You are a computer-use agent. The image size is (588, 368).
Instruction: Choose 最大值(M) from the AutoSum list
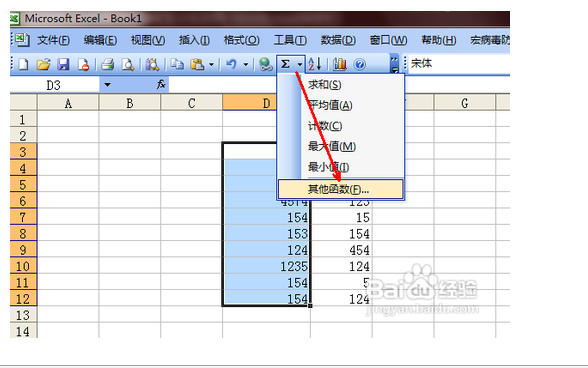(x=341, y=146)
